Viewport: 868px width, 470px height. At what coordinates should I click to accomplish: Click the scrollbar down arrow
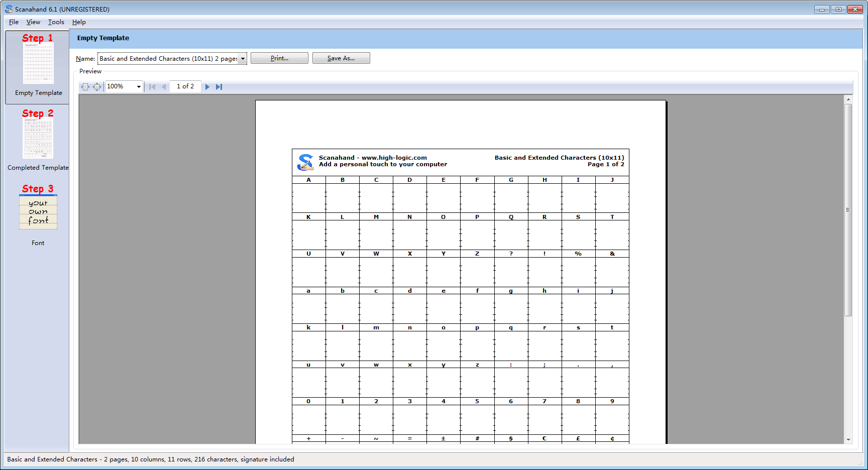(x=848, y=439)
